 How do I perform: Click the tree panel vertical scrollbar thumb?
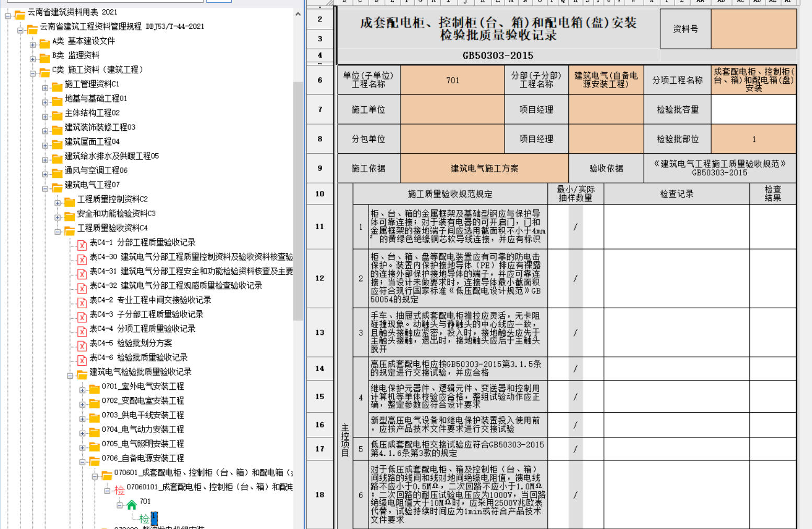pos(298,200)
